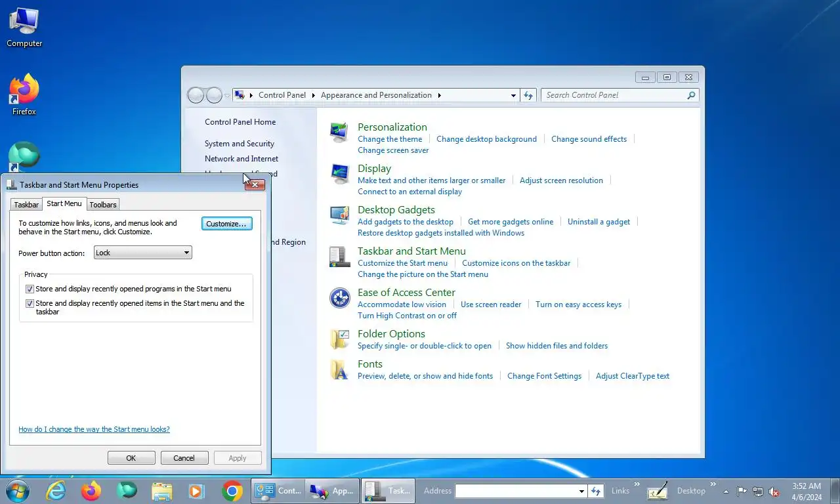The image size is (840, 504).
Task: Open Get more gadgets online link
Action: click(x=511, y=222)
